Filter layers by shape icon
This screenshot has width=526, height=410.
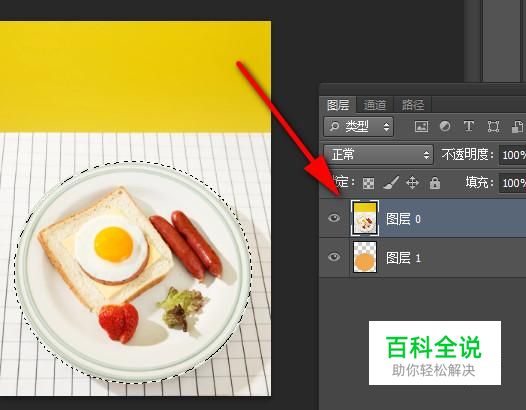click(x=493, y=126)
